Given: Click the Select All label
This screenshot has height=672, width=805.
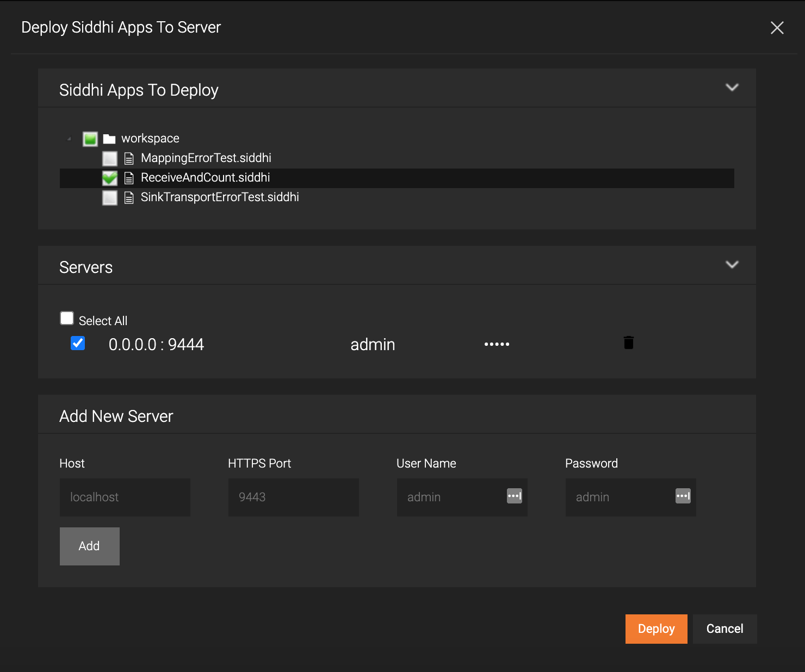Looking at the screenshot, I should pyautogui.click(x=103, y=321).
